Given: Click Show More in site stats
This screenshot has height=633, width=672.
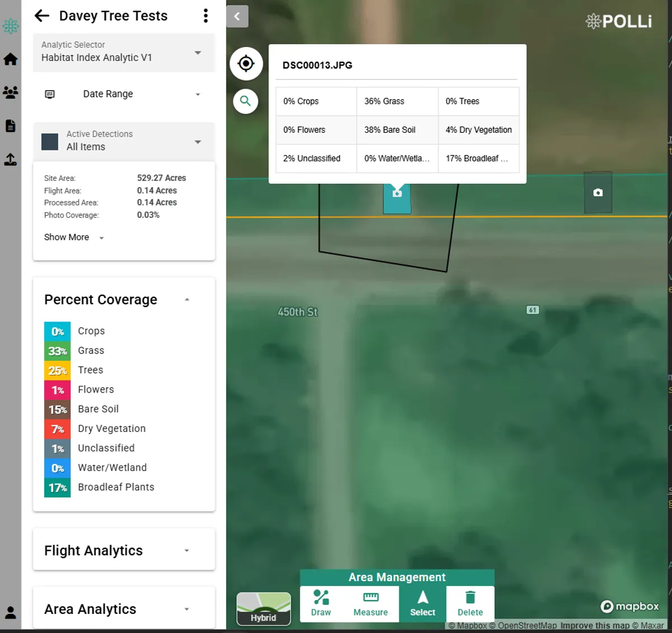Looking at the screenshot, I should tap(74, 238).
